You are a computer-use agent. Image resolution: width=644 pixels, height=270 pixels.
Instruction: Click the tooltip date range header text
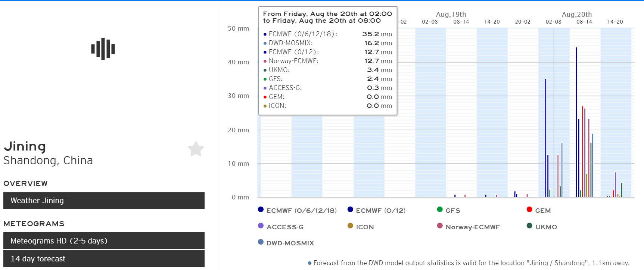[327, 17]
